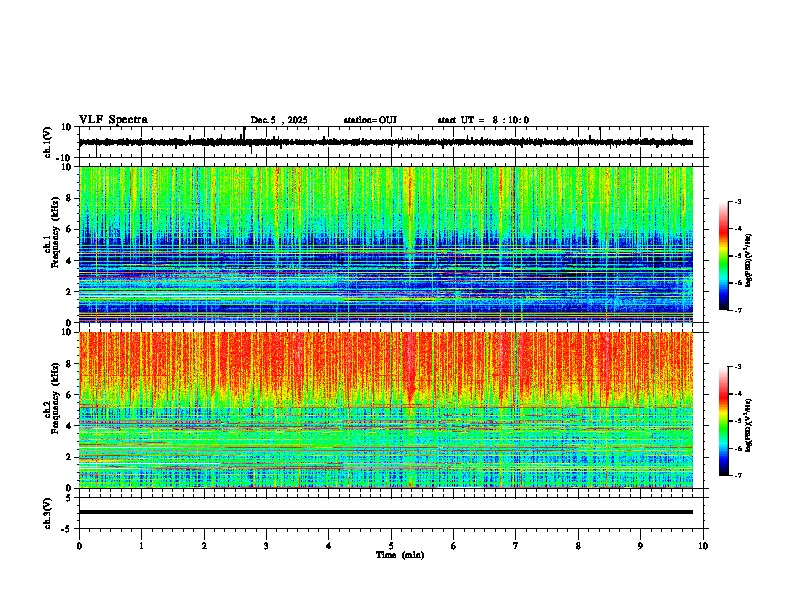This screenshot has height=612, width=792.
Task: Click the "ch.3(V)" axis label
Action: (x=48, y=513)
